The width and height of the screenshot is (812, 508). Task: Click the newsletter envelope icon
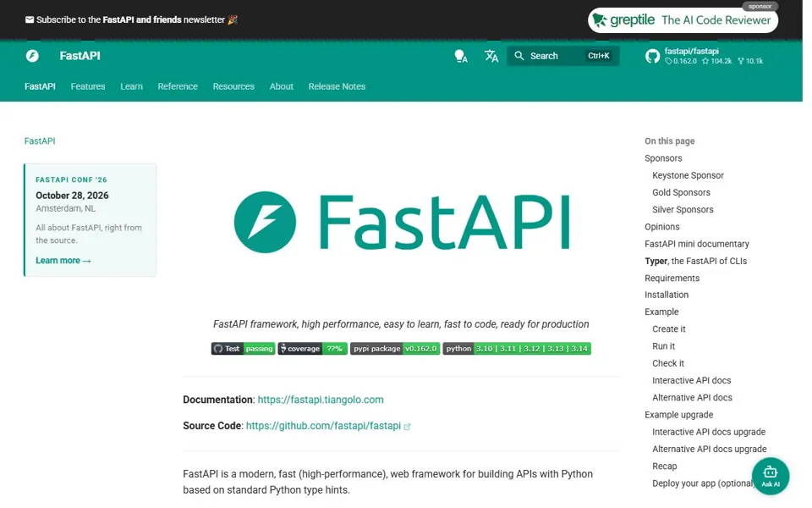[x=30, y=19]
